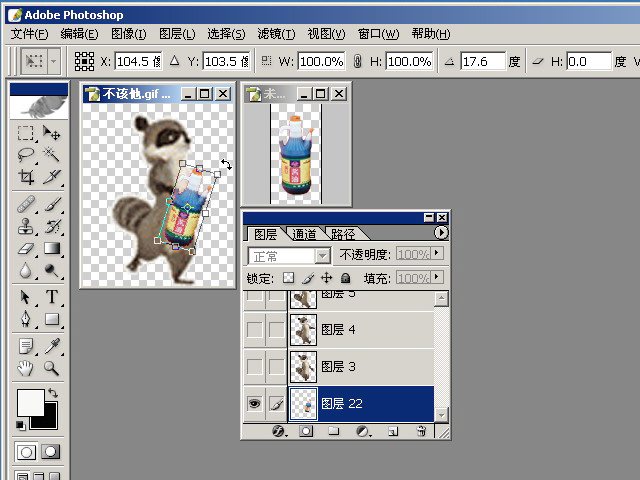Select the Zoom tool
This screenshot has height=480, width=640.
[x=51, y=368]
